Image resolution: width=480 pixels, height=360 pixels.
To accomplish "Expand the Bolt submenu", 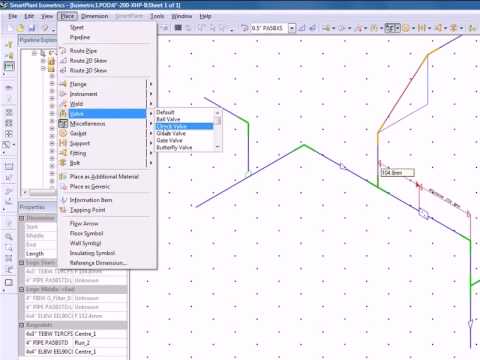I will coord(107,163).
